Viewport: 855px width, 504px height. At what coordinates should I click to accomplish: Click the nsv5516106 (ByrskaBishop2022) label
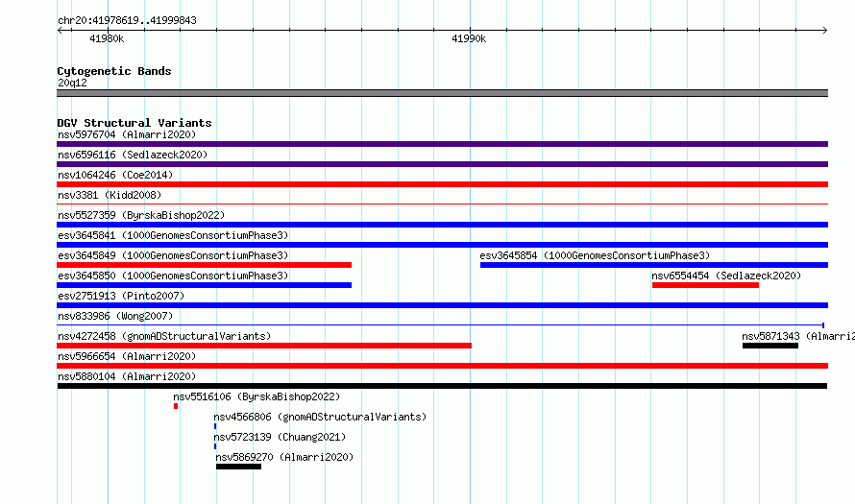[x=256, y=396]
